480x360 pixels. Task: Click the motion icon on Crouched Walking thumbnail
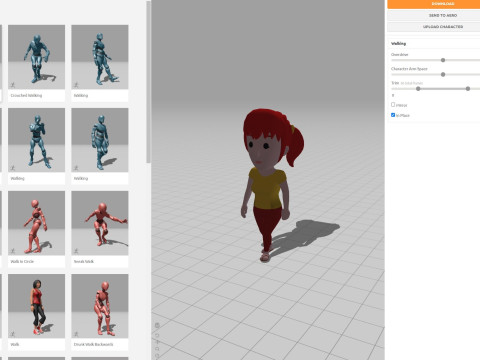tap(13, 85)
